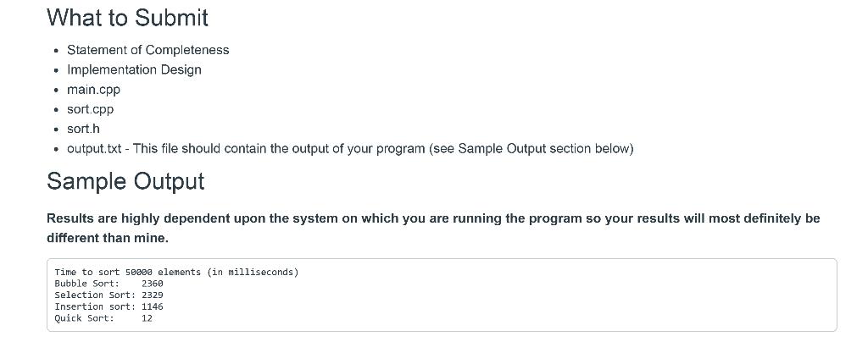Select 'Statement of Completeness' list item

tap(147, 50)
